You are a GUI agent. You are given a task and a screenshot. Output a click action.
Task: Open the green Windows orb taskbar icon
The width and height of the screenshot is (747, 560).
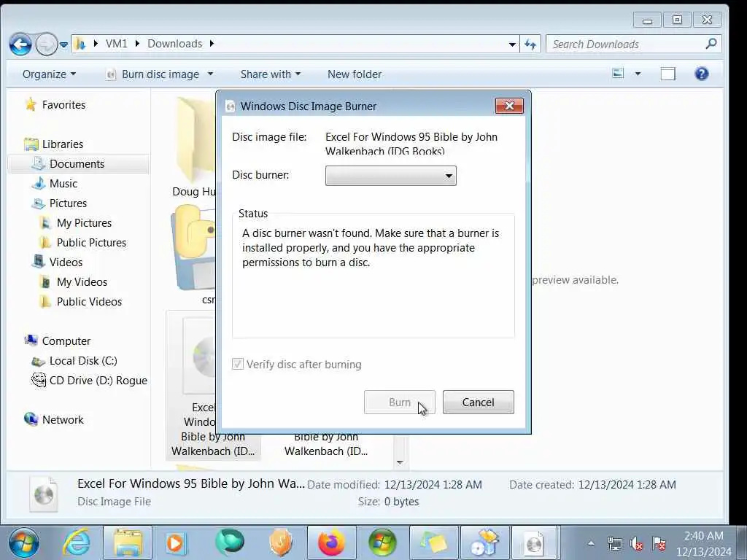382,542
